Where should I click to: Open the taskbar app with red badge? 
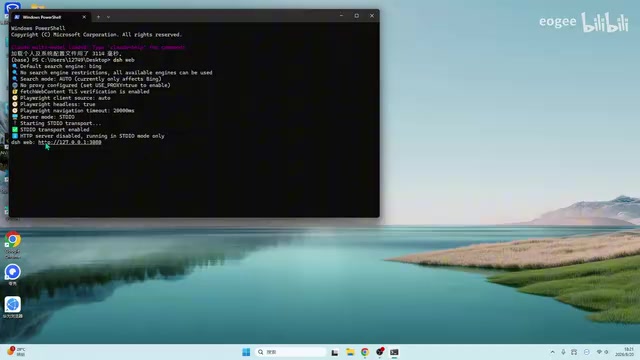tap(380, 351)
